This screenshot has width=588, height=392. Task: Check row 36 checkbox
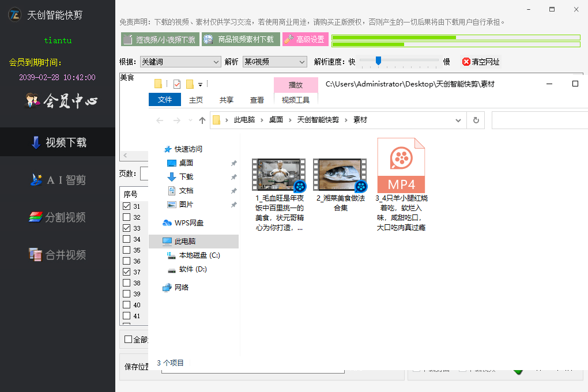(x=127, y=261)
